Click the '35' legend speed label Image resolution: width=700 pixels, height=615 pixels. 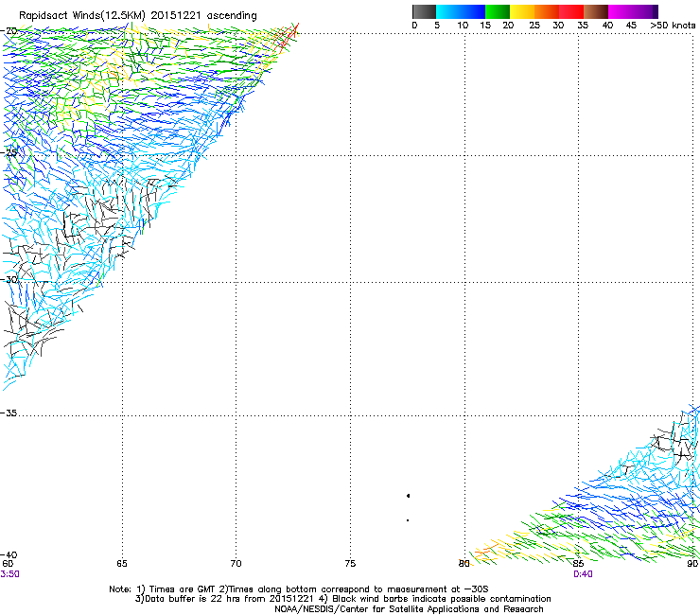(x=583, y=26)
